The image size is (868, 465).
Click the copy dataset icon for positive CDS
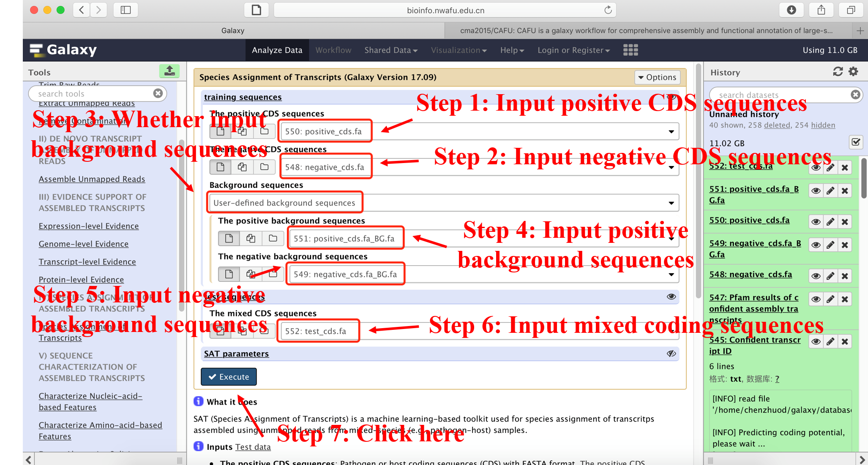(242, 131)
